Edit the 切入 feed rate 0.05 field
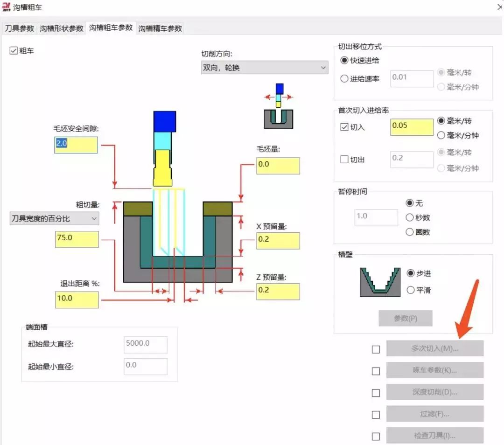 pyautogui.click(x=412, y=127)
